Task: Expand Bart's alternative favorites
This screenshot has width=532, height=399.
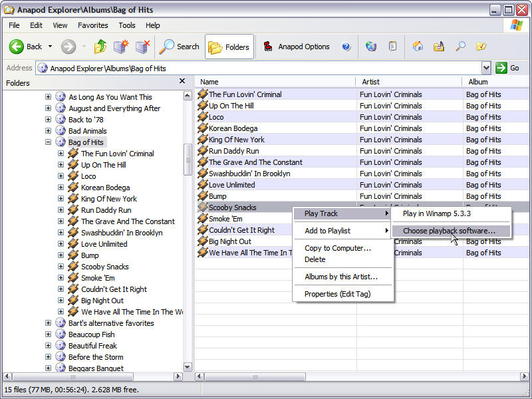Action: [x=48, y=323]
